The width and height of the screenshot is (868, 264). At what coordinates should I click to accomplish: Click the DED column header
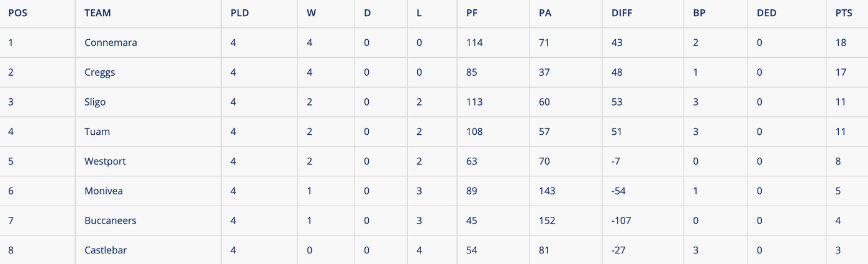[766, 13]
